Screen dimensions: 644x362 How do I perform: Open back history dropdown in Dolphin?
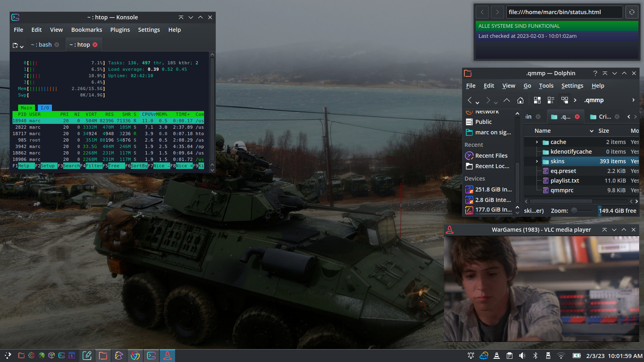(x=477, y=102)
